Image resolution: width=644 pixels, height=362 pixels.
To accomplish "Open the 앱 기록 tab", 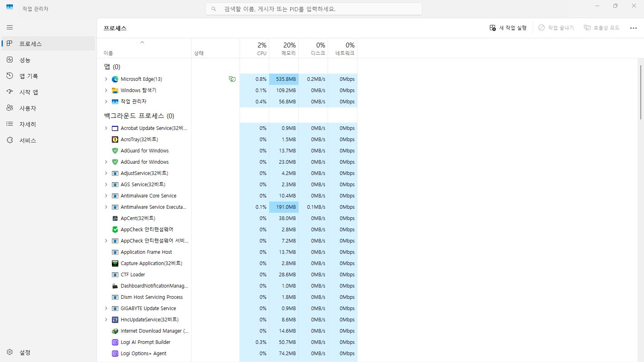I will [48, 76].
